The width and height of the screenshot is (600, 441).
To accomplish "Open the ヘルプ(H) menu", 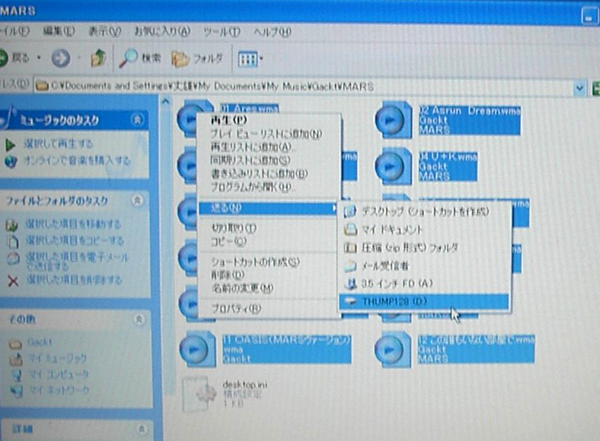I will pyautogui.click(x=272, y=32).
